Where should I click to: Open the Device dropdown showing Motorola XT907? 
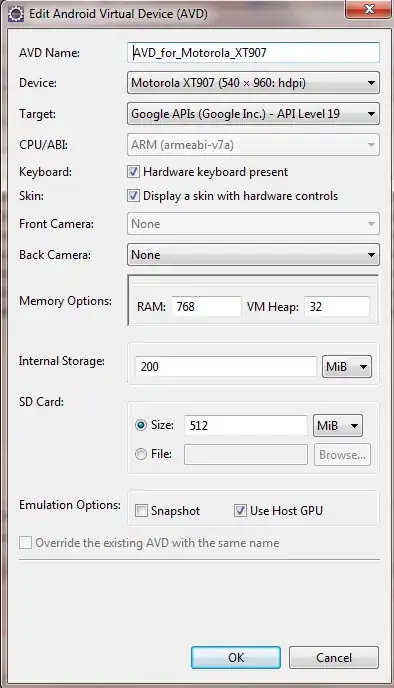click(253, 83)
